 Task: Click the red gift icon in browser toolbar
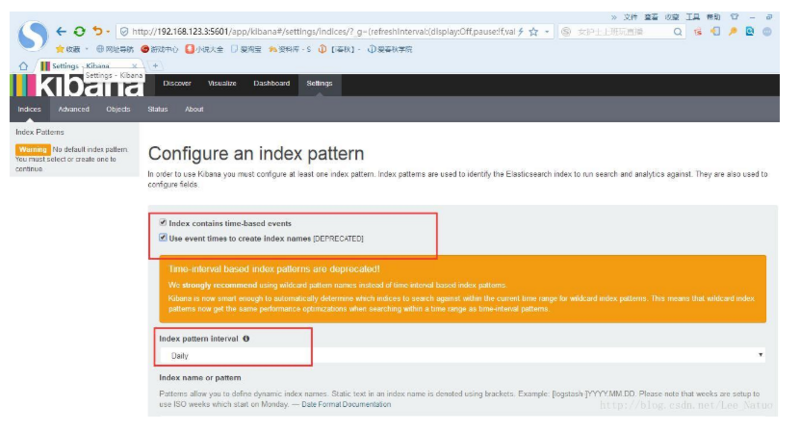click(698, 32)
